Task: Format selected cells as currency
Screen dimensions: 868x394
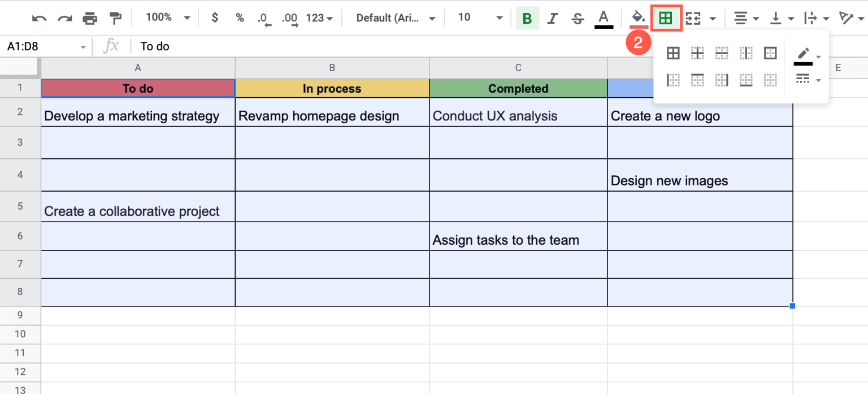Action: [215, 18]
